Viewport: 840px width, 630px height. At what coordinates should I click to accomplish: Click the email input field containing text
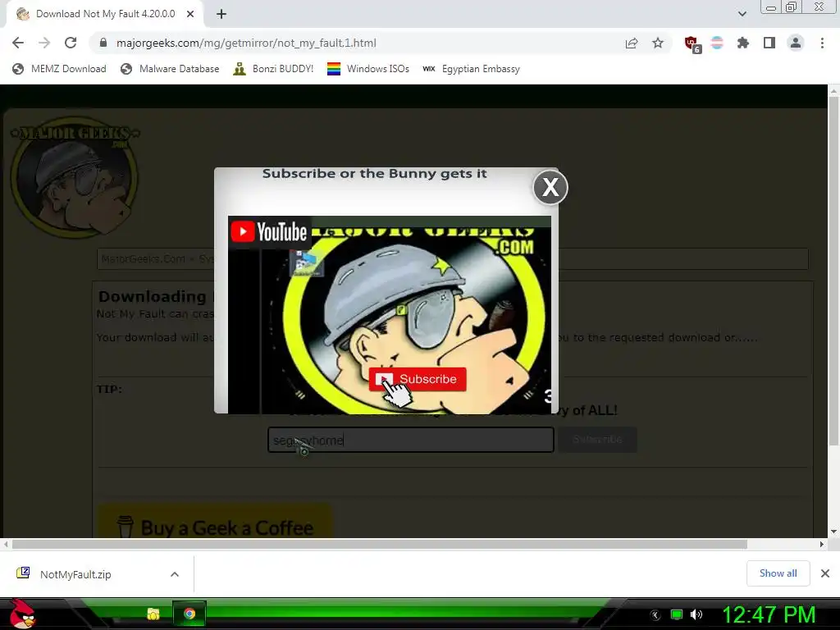411,440
